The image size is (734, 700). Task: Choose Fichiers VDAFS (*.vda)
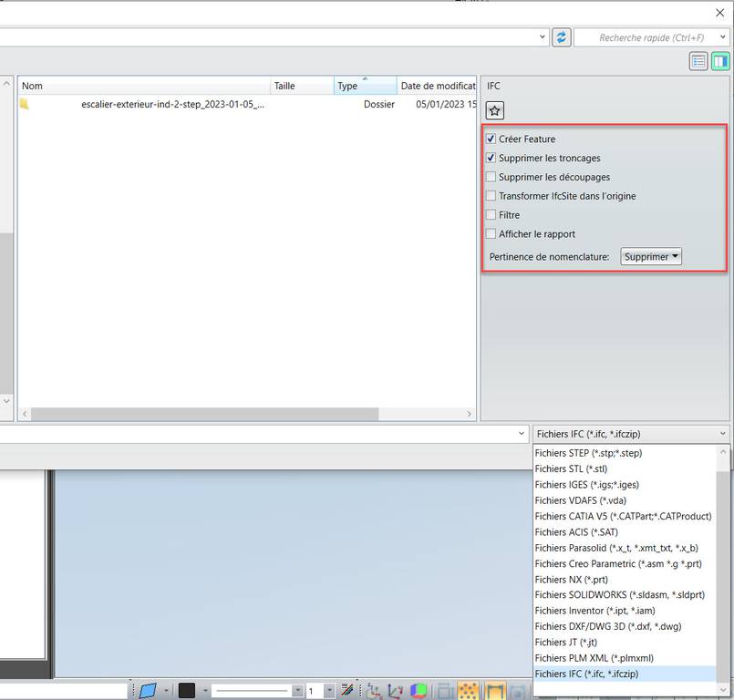625,500
